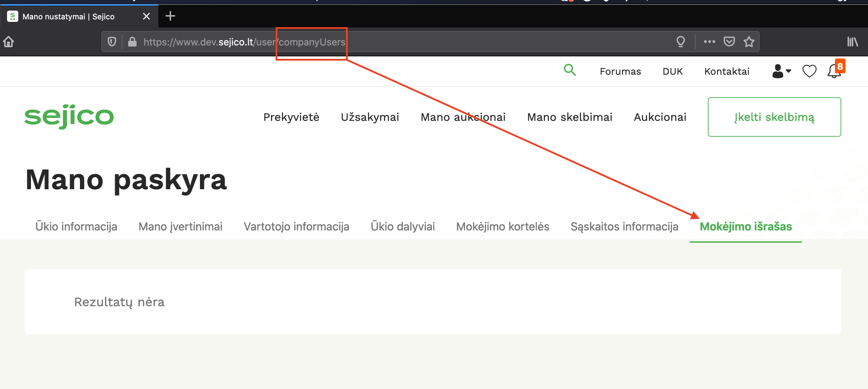Open notifications bell with badge 8
868x389 pixels.
click(x=834, y=71)
